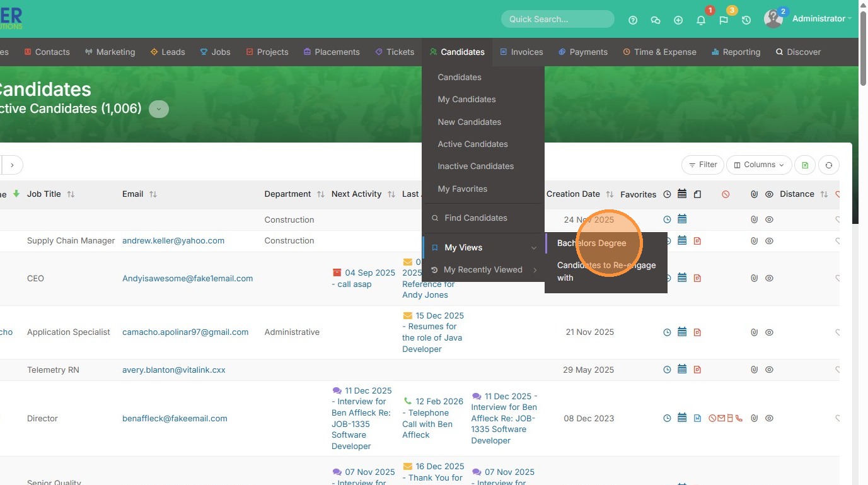The height and width of the screenshot is (485, 868).
Task: Open the help question-mark icon
Action: tap(633, 20)
